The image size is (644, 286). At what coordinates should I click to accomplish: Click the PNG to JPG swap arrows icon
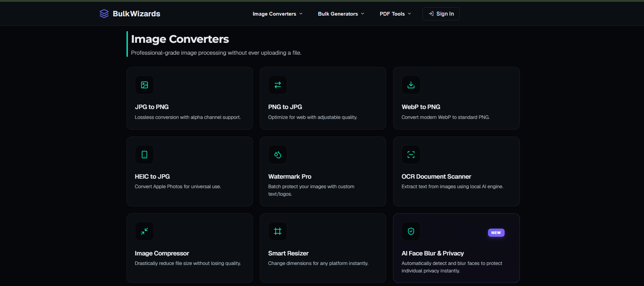(278, 85)
